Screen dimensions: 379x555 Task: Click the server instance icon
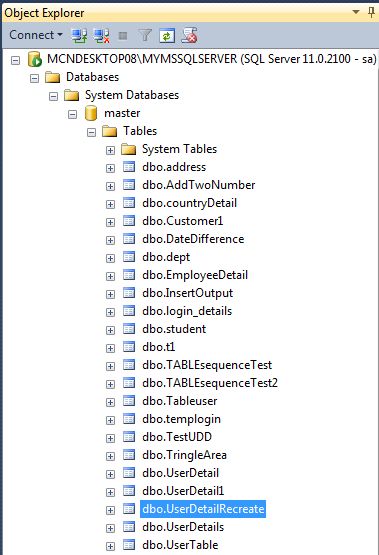click(x=35, y=59)
